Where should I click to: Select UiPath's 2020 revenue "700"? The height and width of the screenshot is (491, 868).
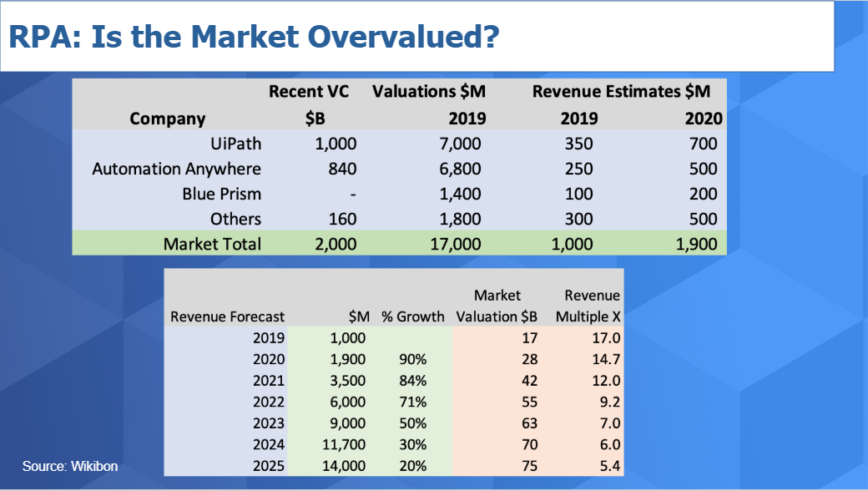click(x=703, y=144)
